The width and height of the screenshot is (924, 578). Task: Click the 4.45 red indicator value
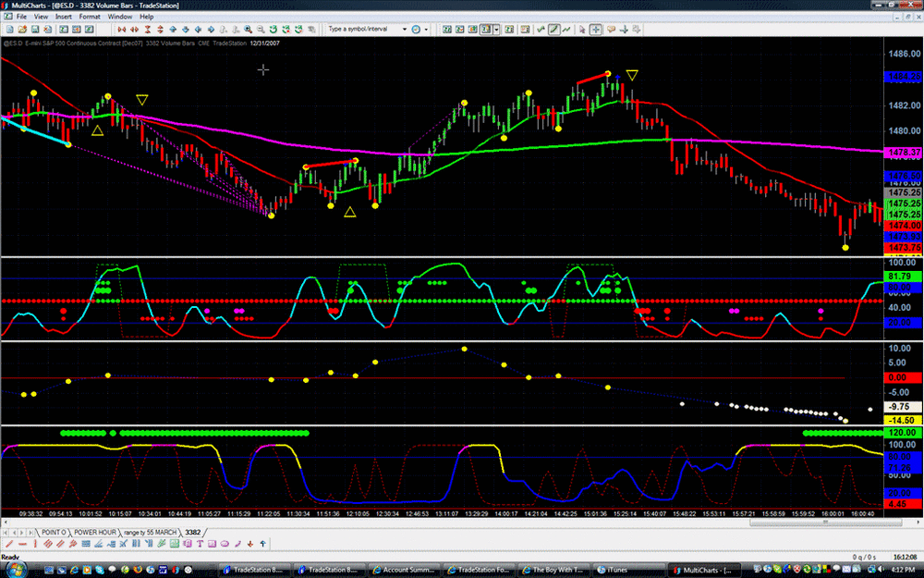pos(904,504)
